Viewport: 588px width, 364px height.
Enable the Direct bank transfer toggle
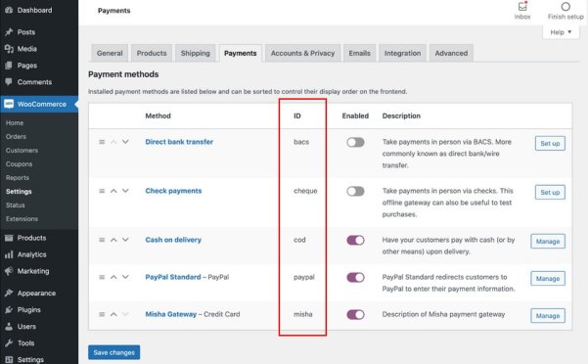coord(355,142)
